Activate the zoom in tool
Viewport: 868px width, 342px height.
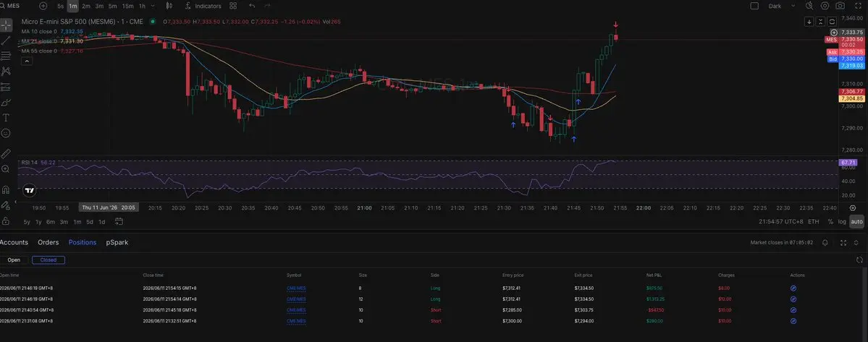coord(6,169)
